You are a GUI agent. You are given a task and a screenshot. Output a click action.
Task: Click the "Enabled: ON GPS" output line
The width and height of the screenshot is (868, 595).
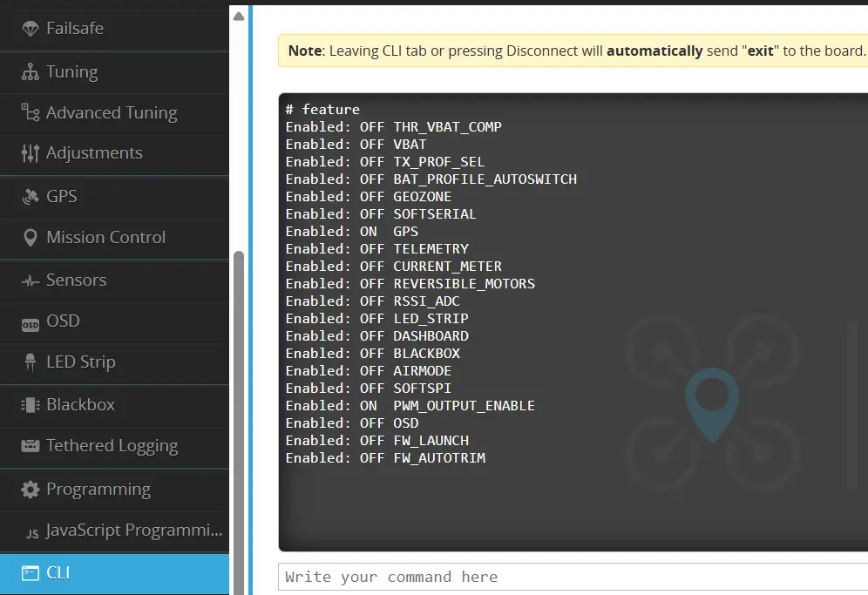(x=352, y=232)
